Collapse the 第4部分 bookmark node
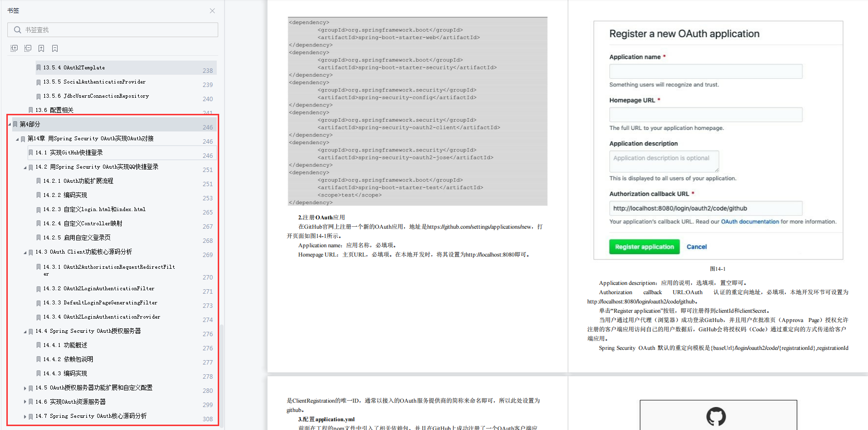 (x=9, y=125)
